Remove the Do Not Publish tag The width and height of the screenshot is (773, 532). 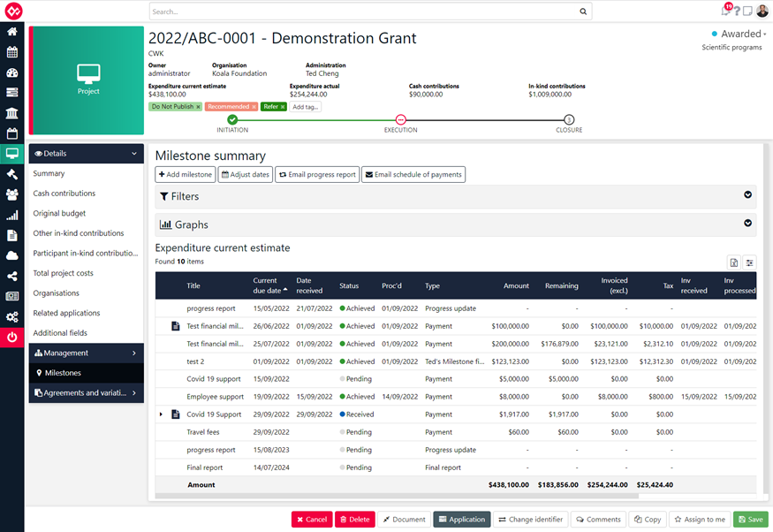pos(198,107)
